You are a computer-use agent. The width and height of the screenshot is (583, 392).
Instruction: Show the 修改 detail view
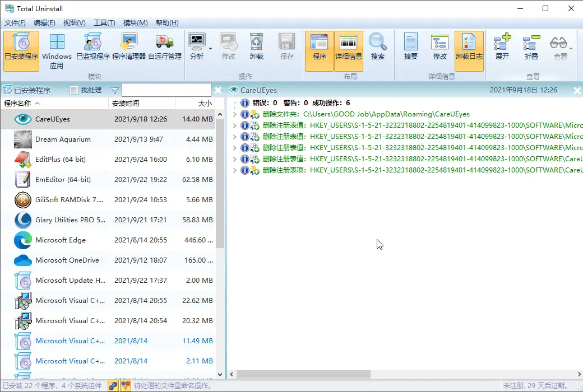[x=439, y=47]
